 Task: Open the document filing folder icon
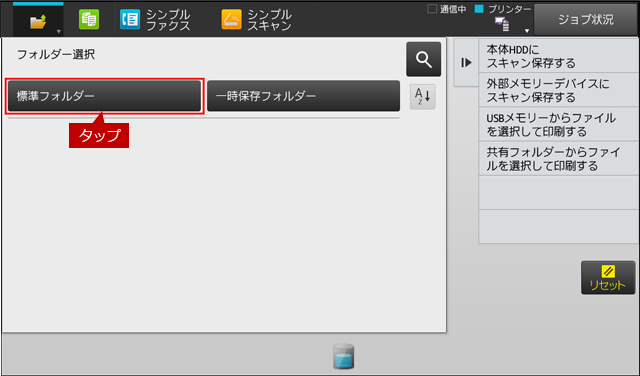(38, 22)
